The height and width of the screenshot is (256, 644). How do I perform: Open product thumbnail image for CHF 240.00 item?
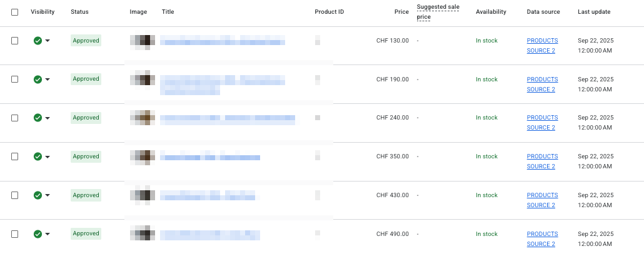(143, 118)
